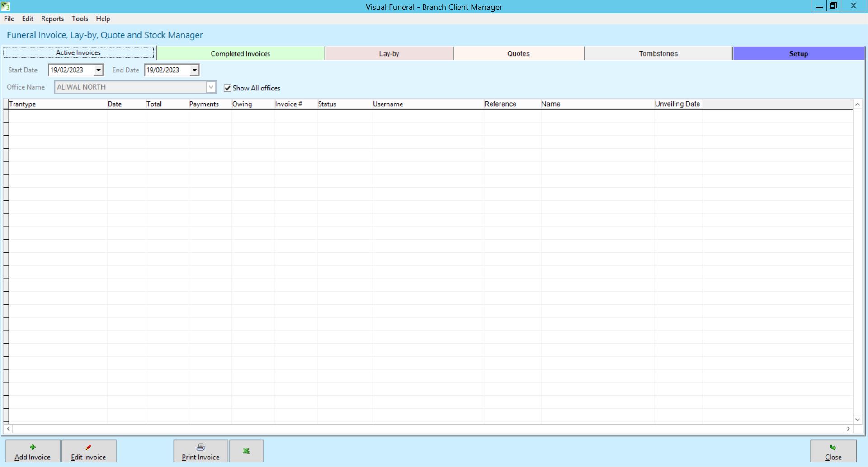868x467 pixels.
Task: Open the File menu
Action: click(x=9, y=19)
